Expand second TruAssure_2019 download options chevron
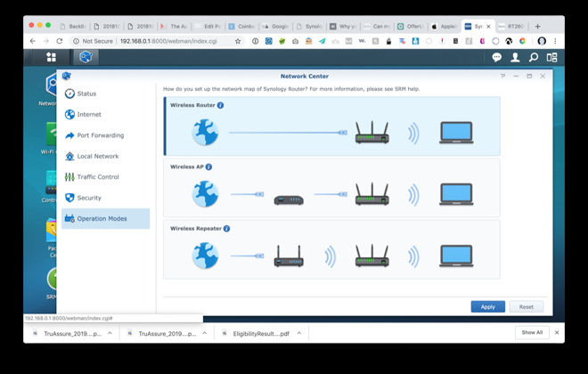Screen dimensions: 588x374 pyautogui.click(x=204, y=333)
